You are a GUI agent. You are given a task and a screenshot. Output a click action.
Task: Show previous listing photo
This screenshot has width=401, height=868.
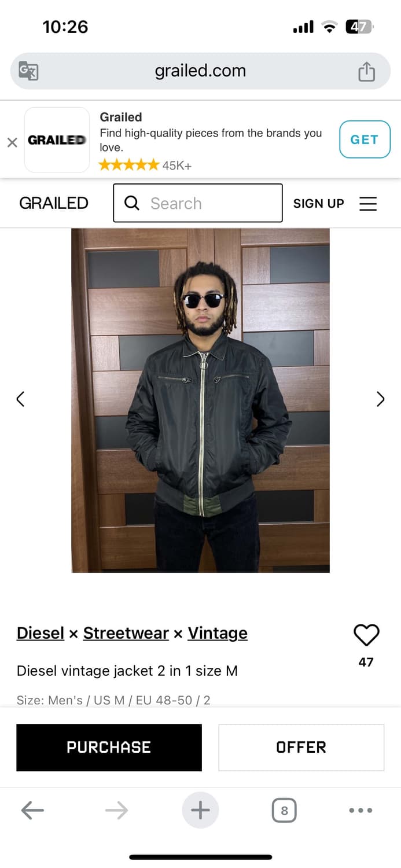pyautogui.click(x=20, y=399)
